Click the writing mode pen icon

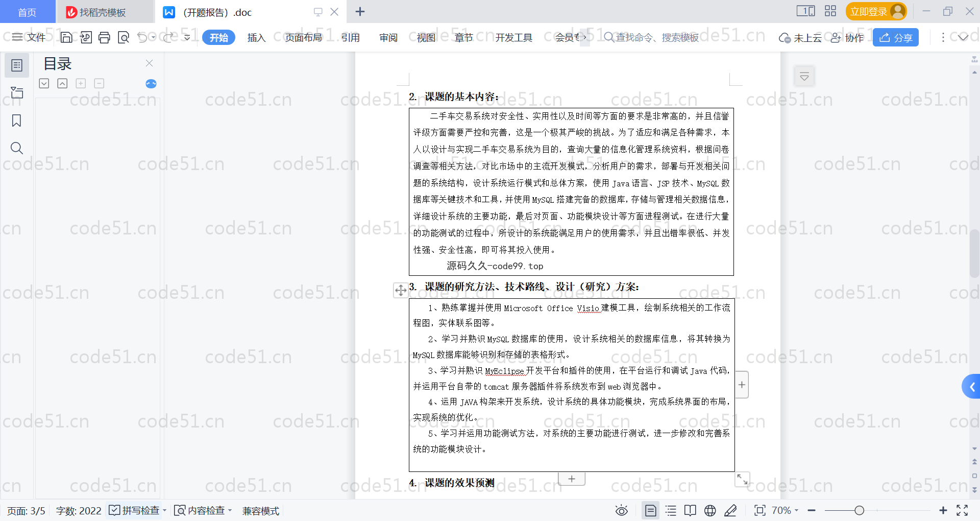point(730,510)
